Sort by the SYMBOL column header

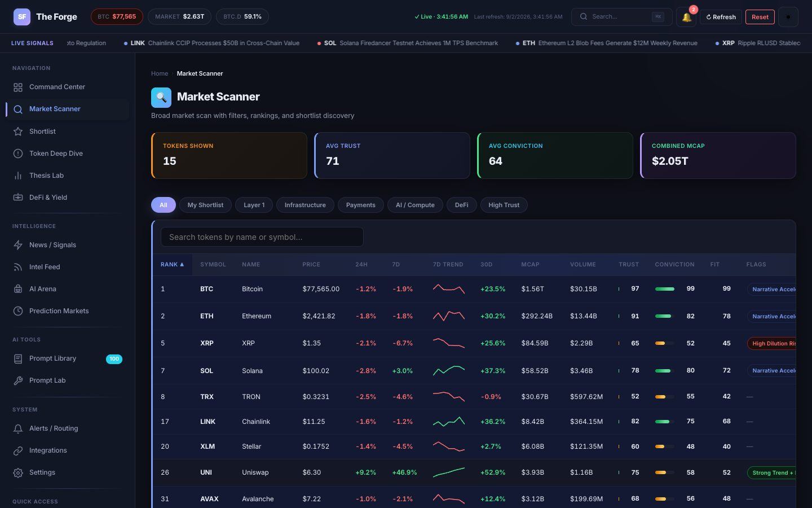[x=213, y=265]
